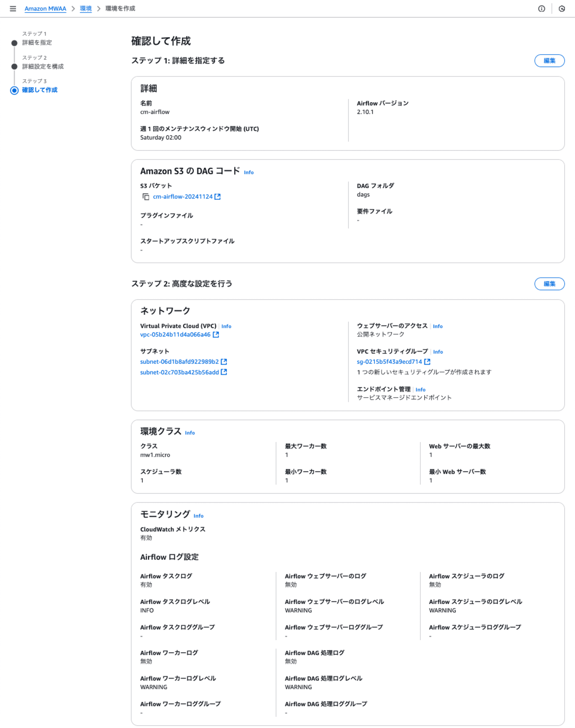Show Info for Virtual Private Cloud (VPC)

(x=226, y=326)
